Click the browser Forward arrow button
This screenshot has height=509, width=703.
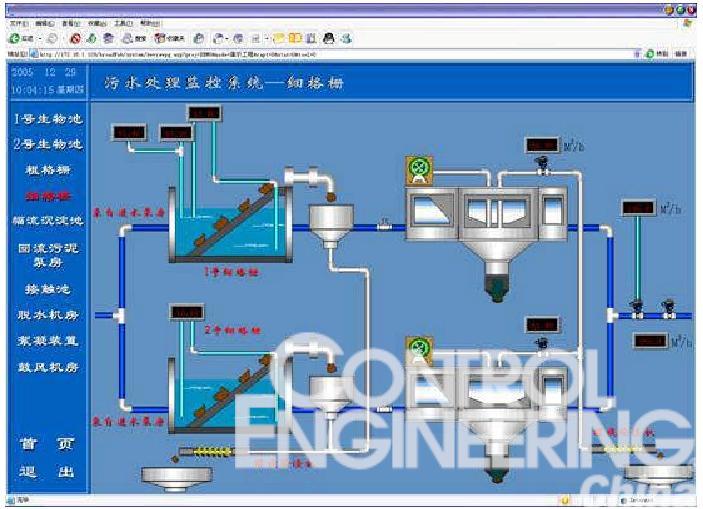click(x=52, y=39)
